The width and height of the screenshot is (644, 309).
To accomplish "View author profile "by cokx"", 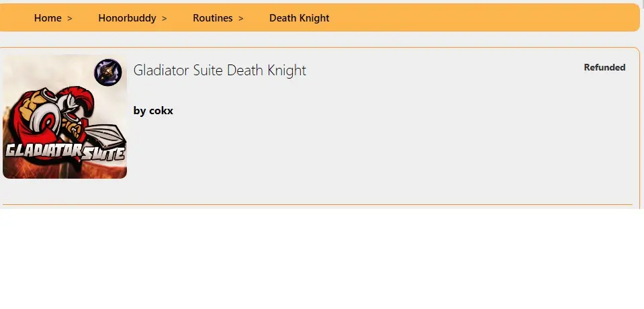I will [153, 110].
